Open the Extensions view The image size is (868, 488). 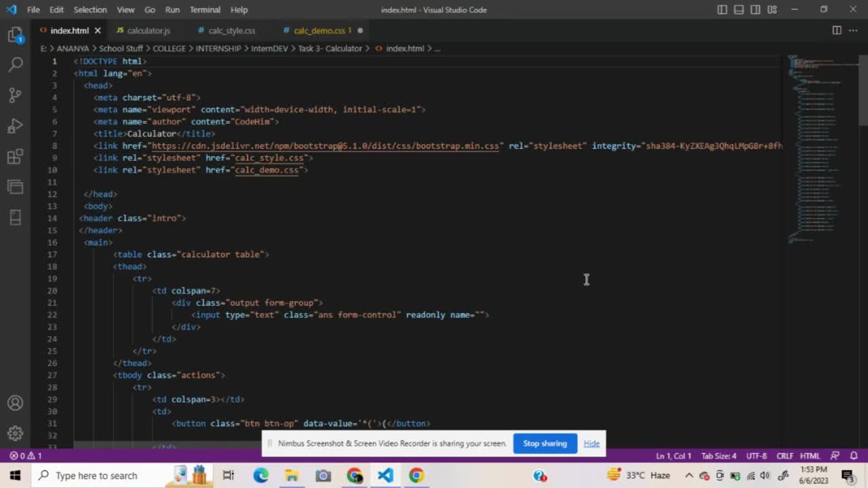click(x=15, y=157)
